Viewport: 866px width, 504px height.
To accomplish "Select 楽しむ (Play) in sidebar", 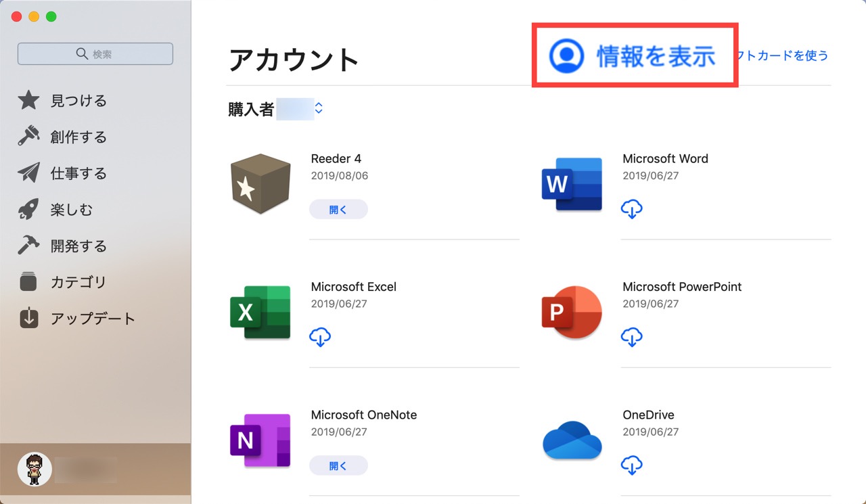I will (72, 210).
